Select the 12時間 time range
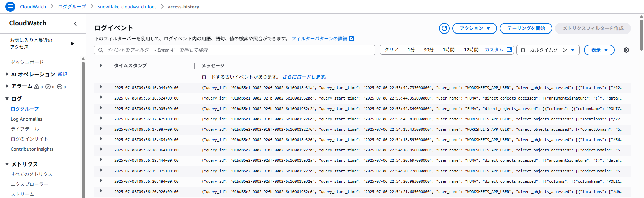The image size is (644, 198). tap(471, 50)
